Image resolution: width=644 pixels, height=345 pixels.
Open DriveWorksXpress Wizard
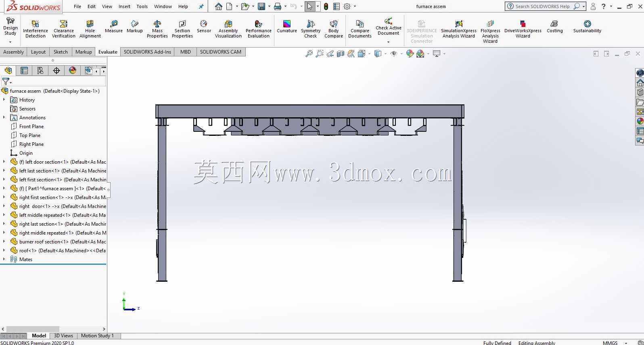click(523, 29)
